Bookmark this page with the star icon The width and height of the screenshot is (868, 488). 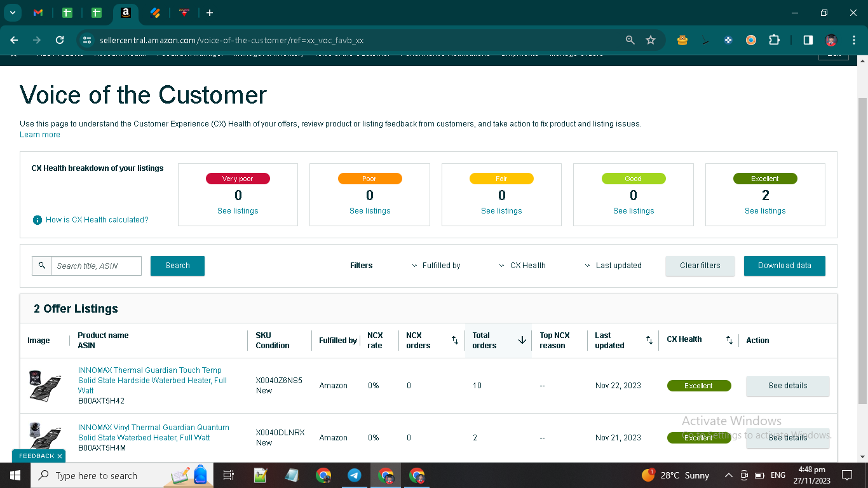[x=651, y=40]
